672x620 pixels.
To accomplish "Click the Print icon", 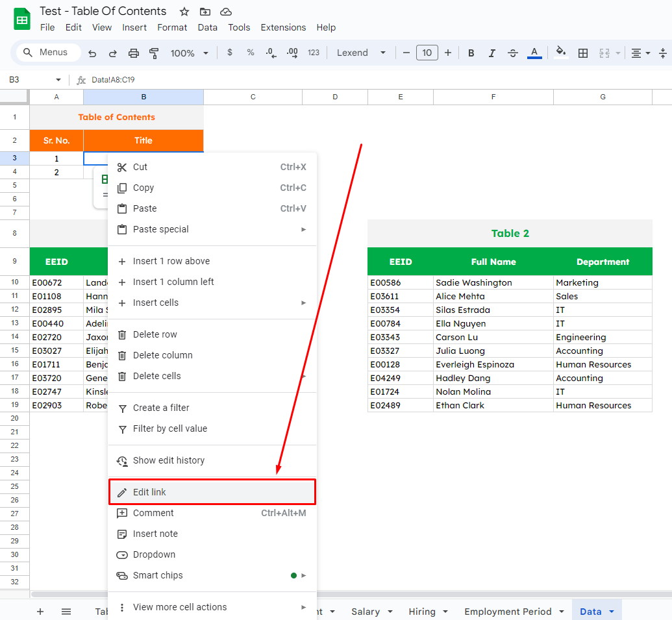I will 134,53.
